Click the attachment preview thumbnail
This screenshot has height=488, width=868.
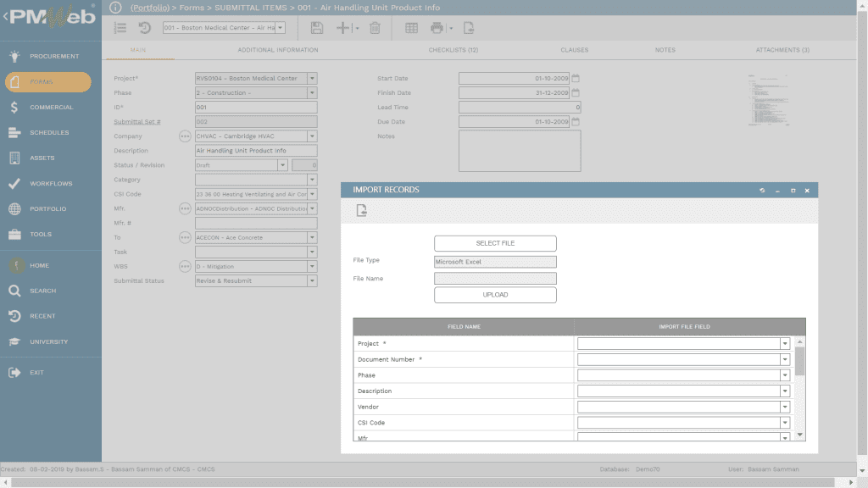[768, 100]
